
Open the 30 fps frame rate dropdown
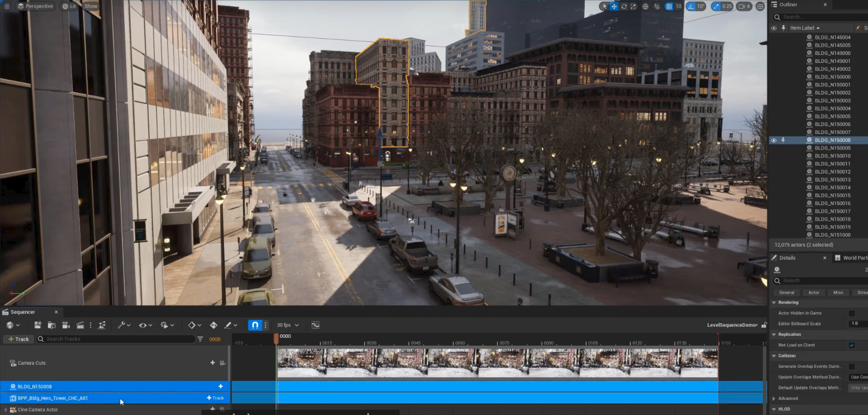pos(288,325)
